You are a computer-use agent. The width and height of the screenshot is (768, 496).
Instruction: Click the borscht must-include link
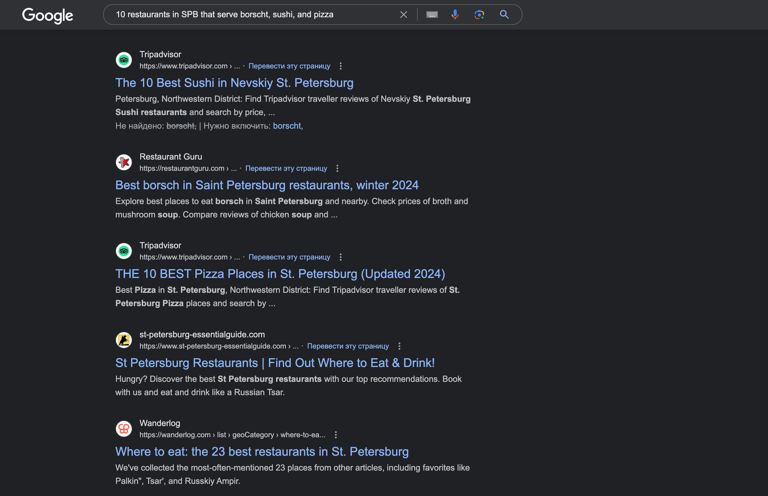pos(288,126)
